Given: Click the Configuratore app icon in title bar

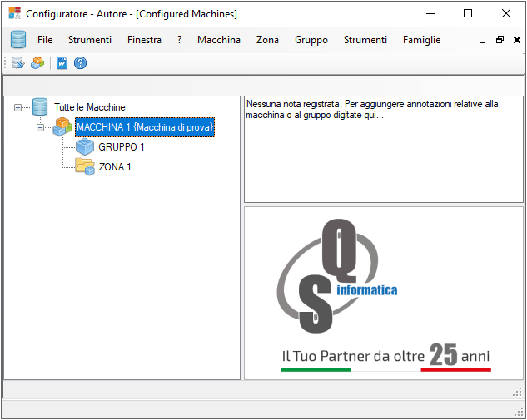Looking at the screenshot, I should [15, 13].
